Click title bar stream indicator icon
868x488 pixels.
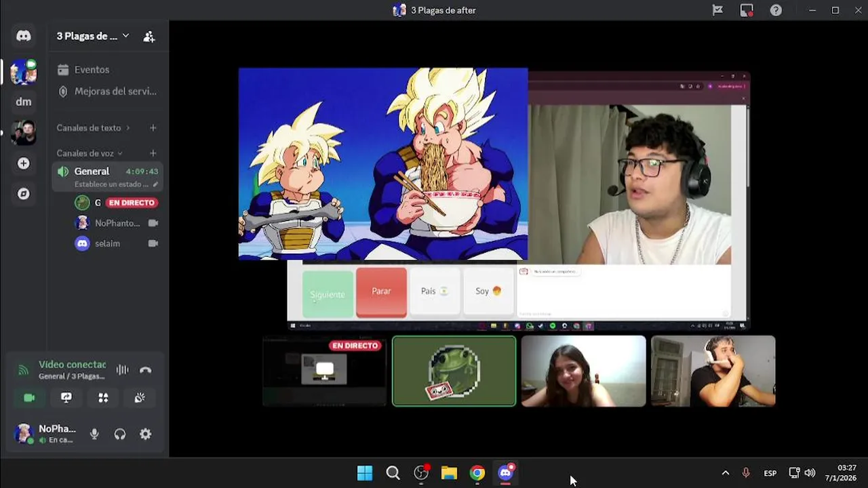click(x=747, y=10)
